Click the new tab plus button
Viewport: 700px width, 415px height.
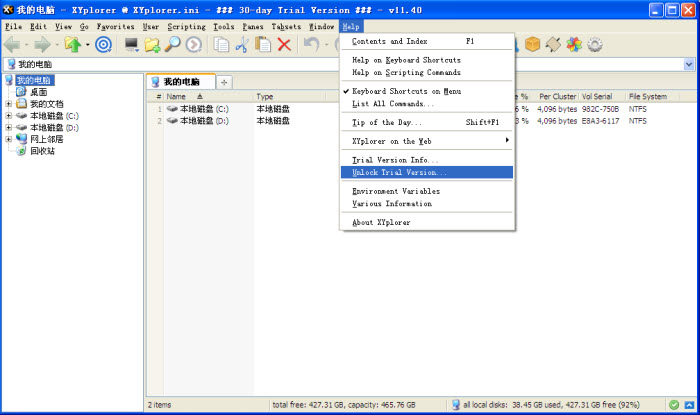224,82
